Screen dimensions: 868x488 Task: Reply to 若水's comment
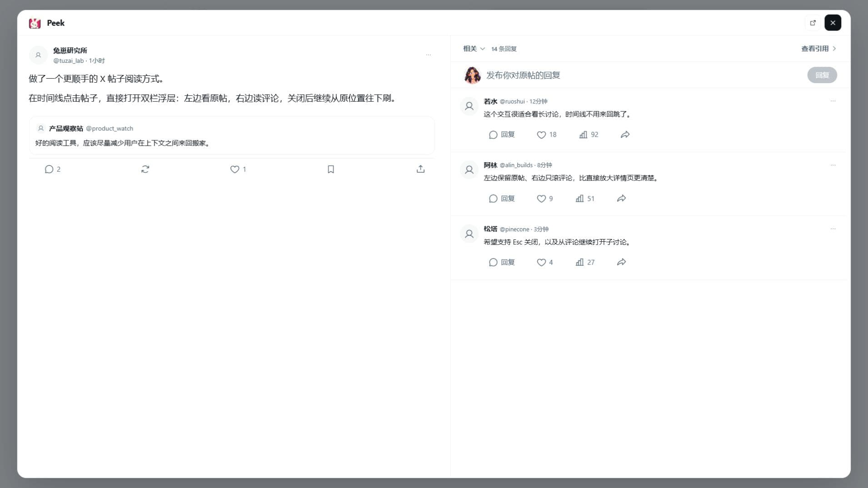pos(502,134)
